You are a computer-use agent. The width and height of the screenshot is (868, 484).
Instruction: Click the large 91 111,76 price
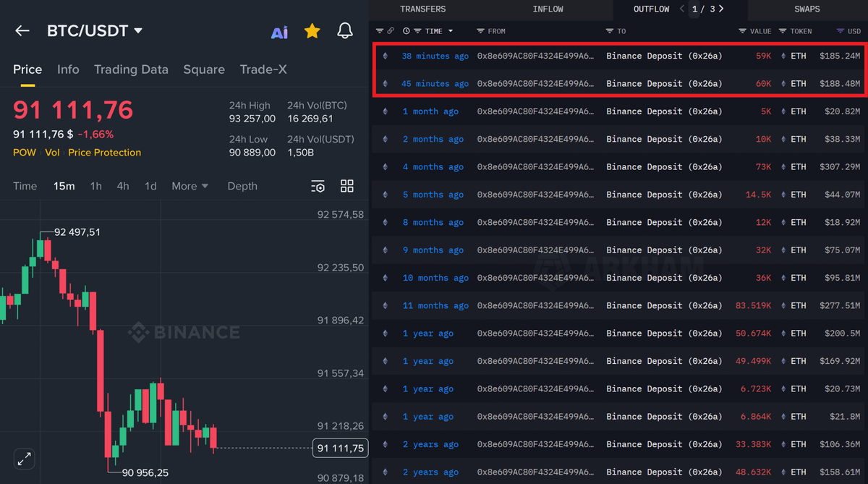[x=73, y=110]
